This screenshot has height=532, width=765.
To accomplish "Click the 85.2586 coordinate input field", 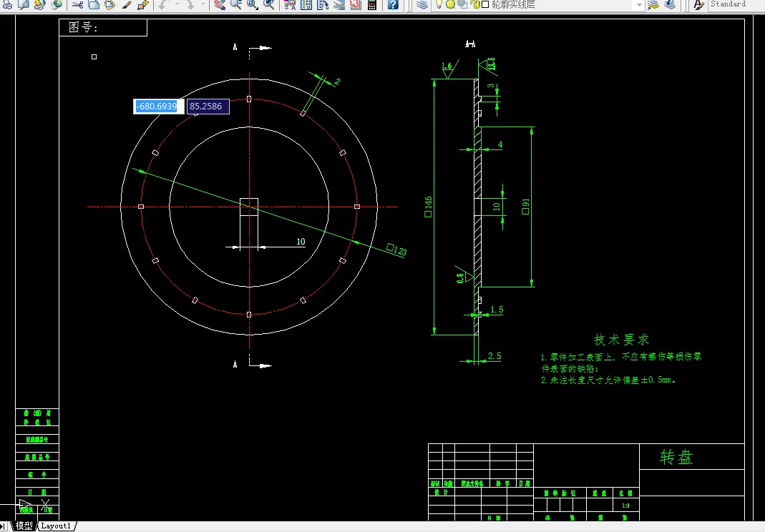I will (208, 107).
